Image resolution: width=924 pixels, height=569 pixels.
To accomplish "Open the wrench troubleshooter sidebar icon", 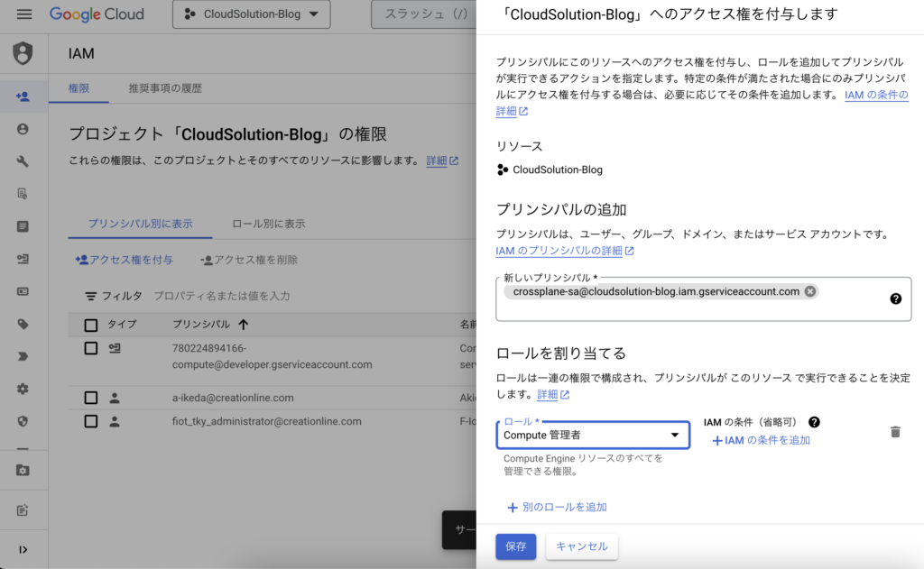I will [23, 161].
